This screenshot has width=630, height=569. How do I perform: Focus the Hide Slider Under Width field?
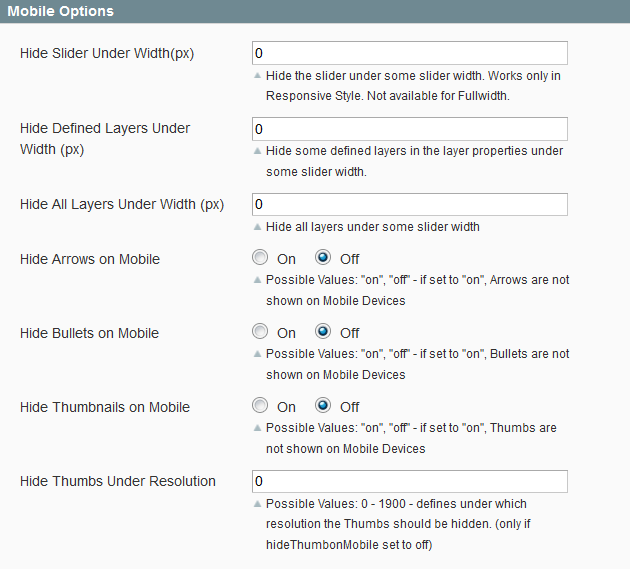410,53
